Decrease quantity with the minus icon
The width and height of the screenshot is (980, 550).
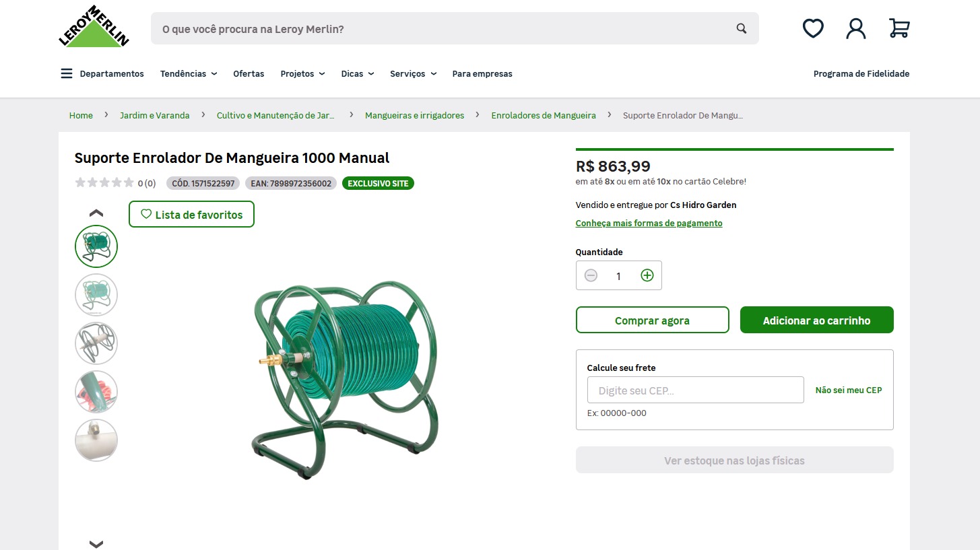pyautogui.click(x=591, y=275)
